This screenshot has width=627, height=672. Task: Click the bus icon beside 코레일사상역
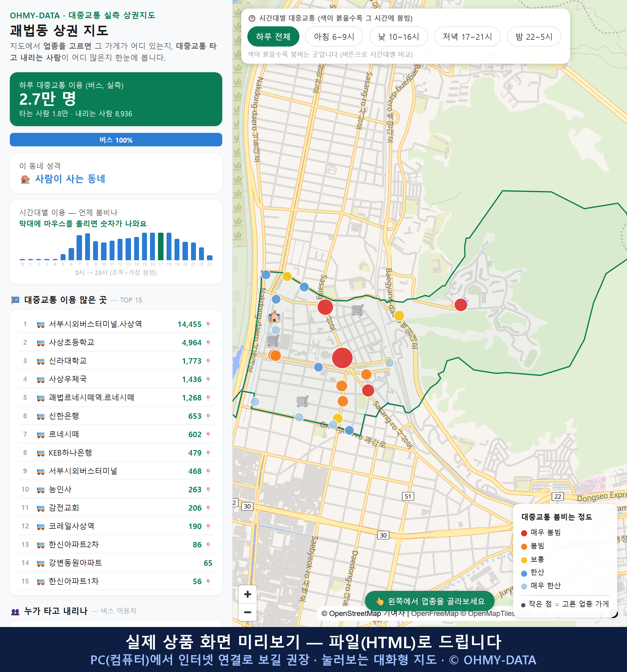[40, 527]
